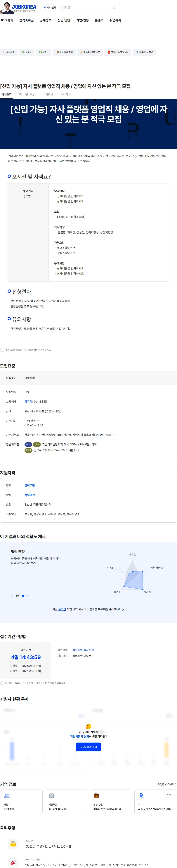
Task: Click the 나 legend blue swatch
Action: 23,596
